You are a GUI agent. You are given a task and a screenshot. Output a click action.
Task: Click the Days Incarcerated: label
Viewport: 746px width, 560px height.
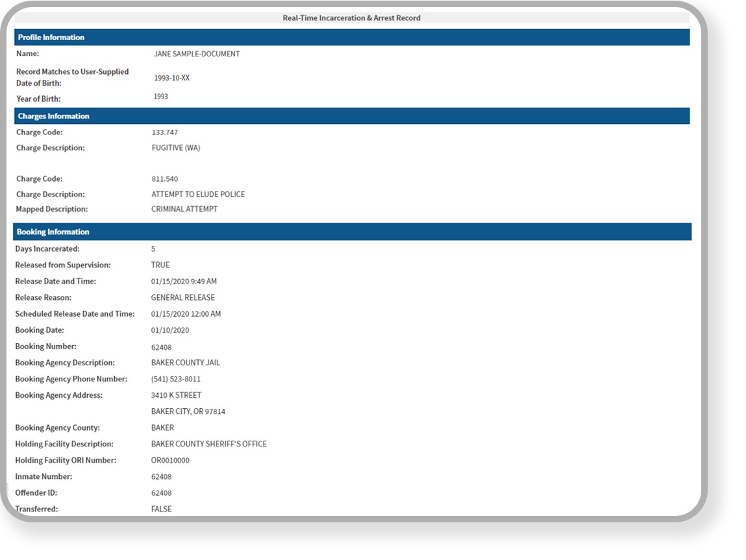coord(47,249)
